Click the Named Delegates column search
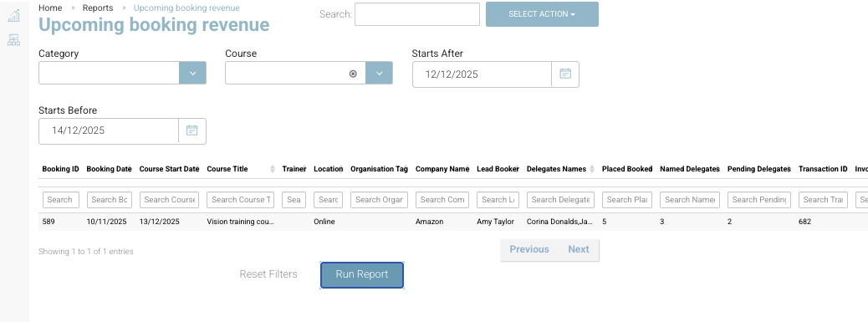The width and height of the screenshot is (868, 322). pos(690,200)
